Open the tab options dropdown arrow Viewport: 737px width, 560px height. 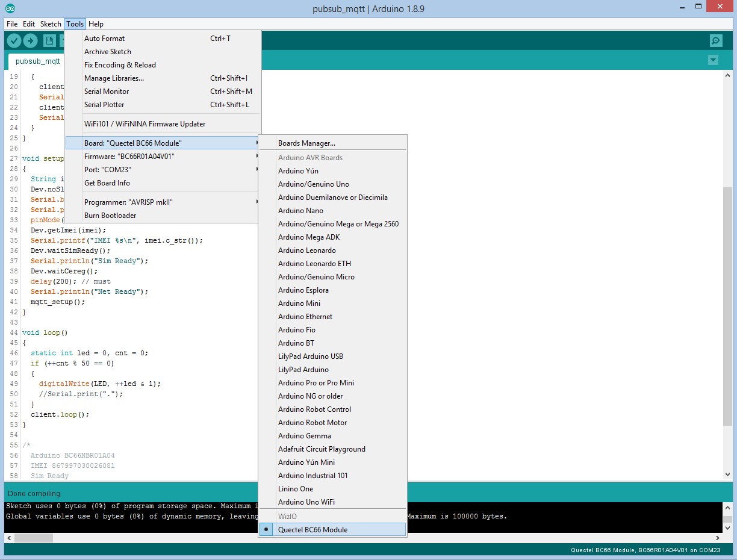[x=714, y=60]
